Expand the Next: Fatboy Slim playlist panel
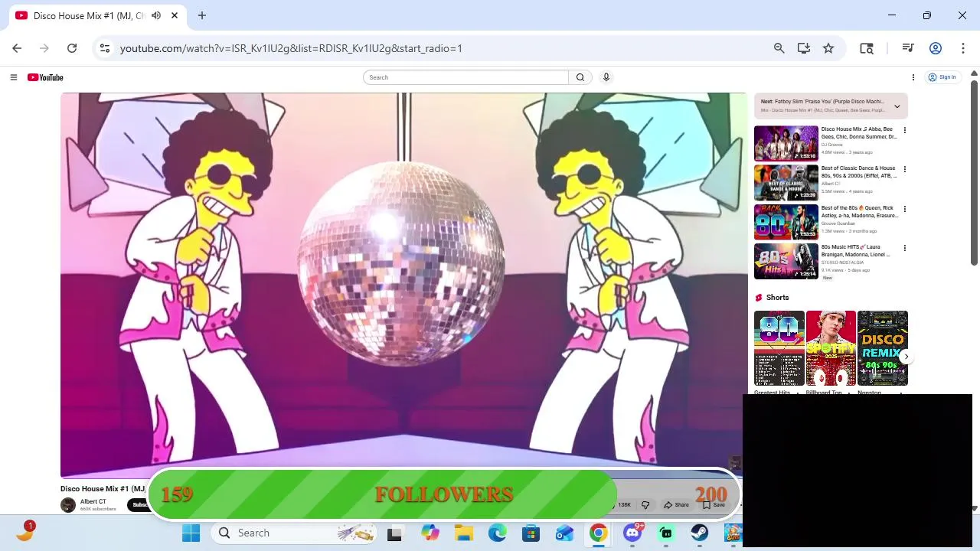980x551 pixels. pyautogui.click(x=897, y=106)
